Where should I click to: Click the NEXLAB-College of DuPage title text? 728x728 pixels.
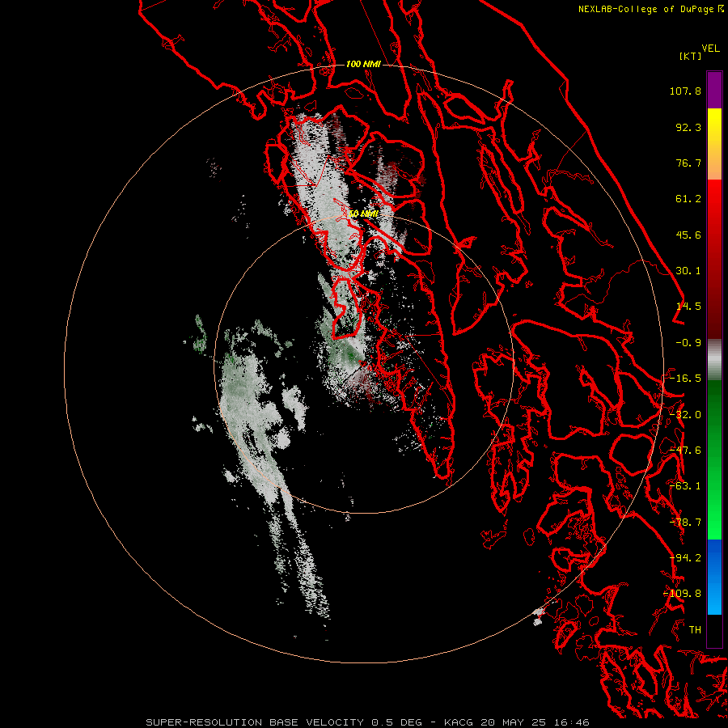[x=645, y=9]
